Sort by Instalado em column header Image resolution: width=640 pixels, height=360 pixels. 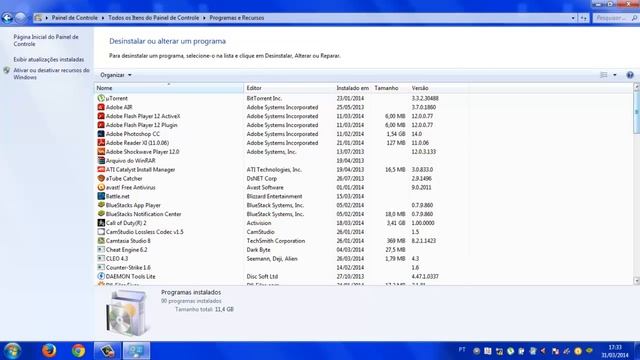pyautogui.click(x=353, y=88)
